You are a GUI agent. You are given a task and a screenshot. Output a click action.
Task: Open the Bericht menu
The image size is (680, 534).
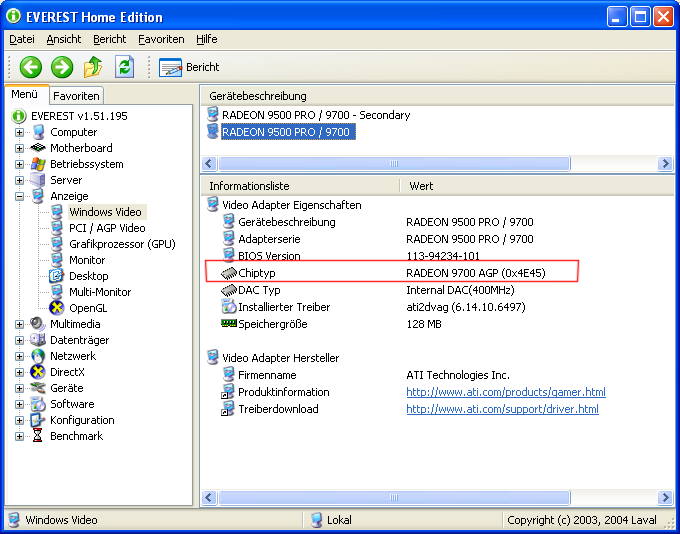pos(109,39)
